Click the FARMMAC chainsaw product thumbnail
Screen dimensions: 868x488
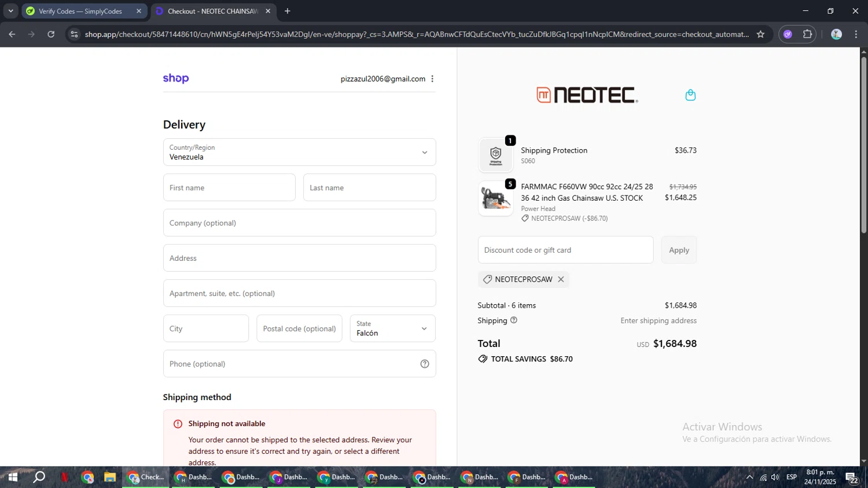496,198
